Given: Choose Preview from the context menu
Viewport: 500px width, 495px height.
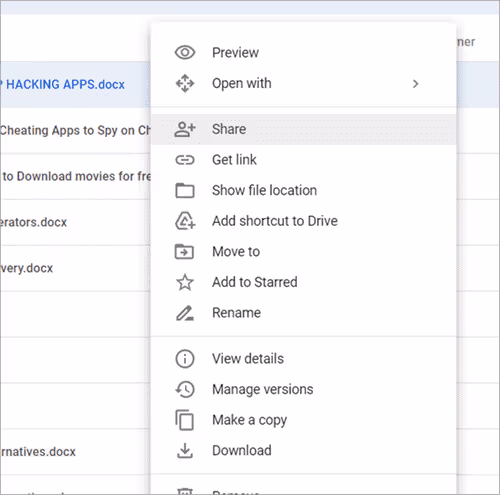Looking at the screenshot, I should click(x=304, y=52).
